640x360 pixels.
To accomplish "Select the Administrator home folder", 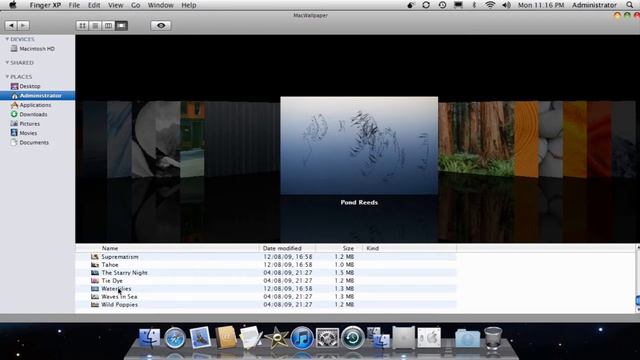I will coord(37,96).
